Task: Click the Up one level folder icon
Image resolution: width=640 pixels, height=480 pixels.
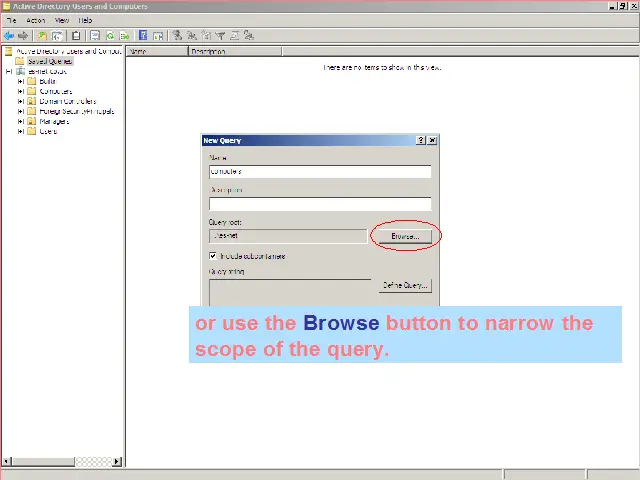Action: (x=43, y=36)
